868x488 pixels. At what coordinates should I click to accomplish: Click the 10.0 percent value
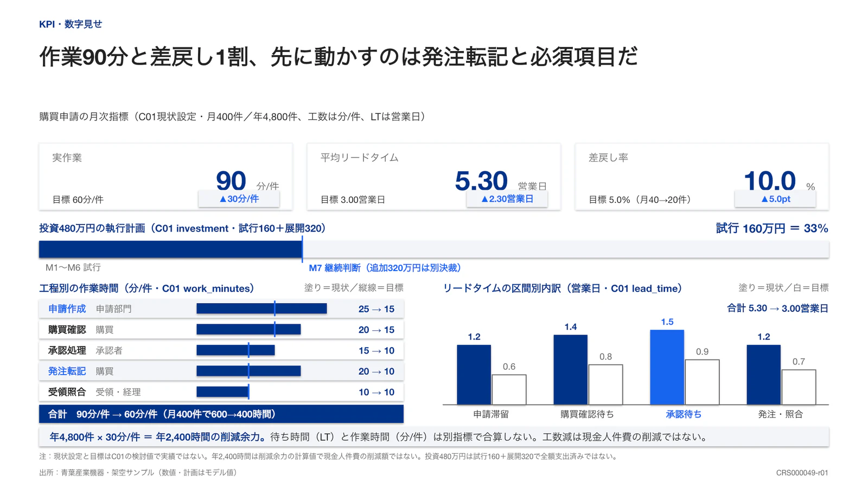pos(769,181)
